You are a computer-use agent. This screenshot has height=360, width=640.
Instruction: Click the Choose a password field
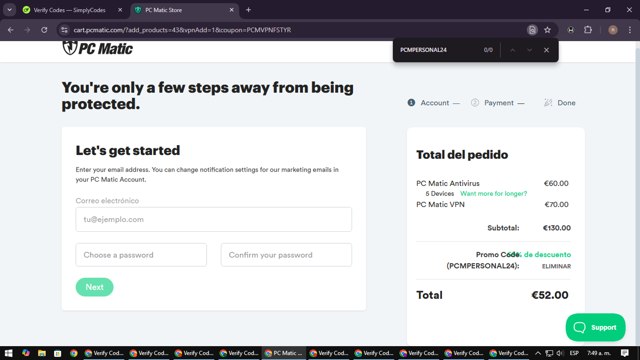[x=141, y=255]
